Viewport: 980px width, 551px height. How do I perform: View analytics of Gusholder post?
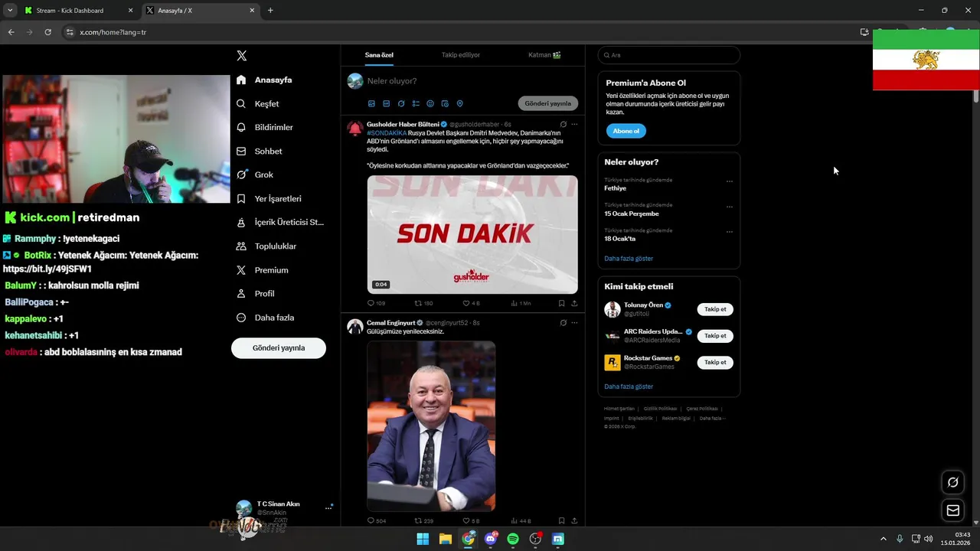[521, 304]
